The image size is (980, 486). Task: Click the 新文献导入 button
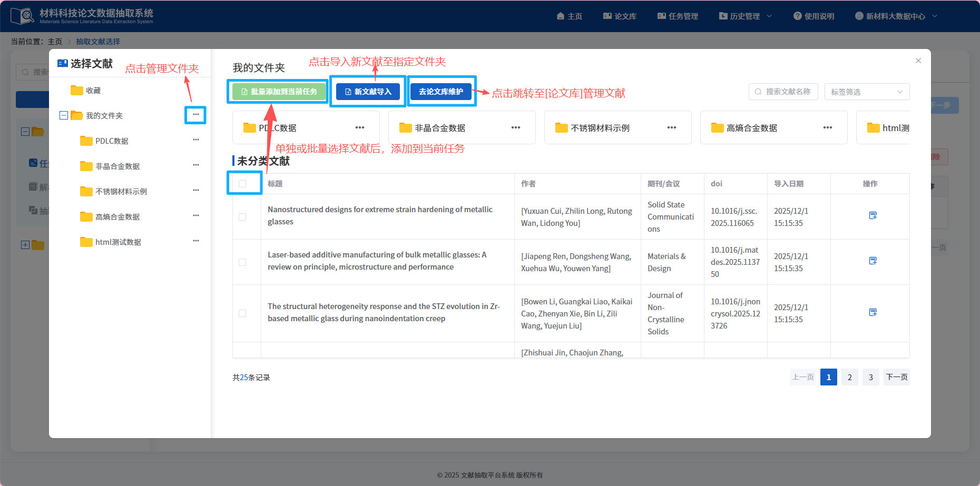[367, 91]
